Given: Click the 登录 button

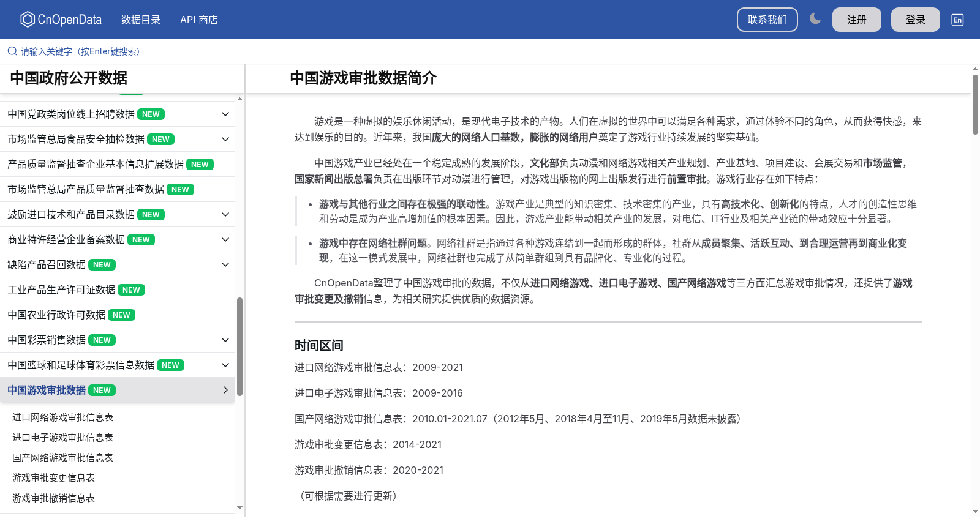Looking at the screenshot, I should pos(916,20).
